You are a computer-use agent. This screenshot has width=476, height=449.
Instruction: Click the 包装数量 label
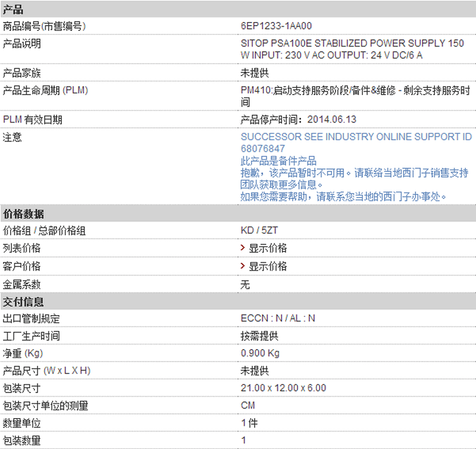21,441
